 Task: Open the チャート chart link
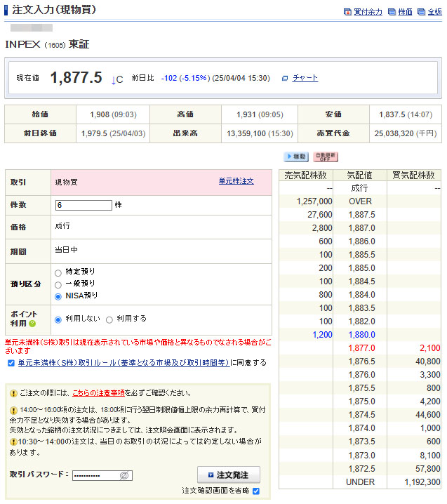point(305,78)
